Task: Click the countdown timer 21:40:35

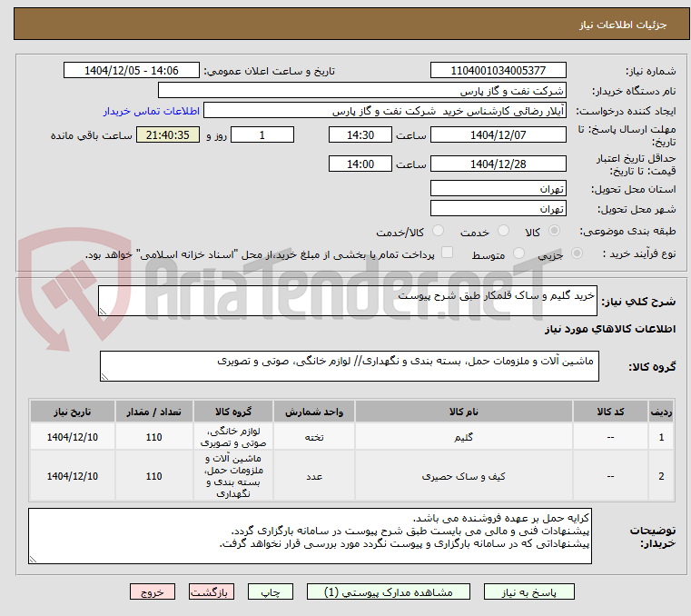Action: pyautogui.click(x=167, y=134)
